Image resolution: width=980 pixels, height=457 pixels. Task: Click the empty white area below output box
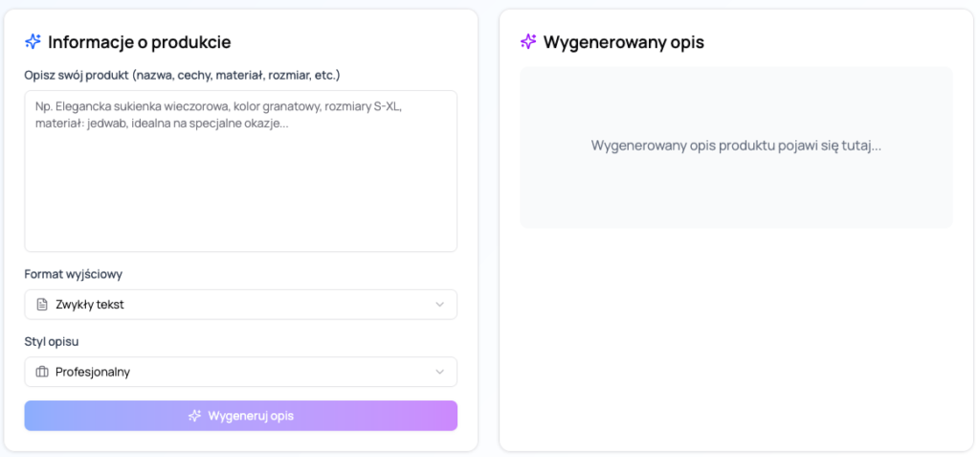[735, 335]
